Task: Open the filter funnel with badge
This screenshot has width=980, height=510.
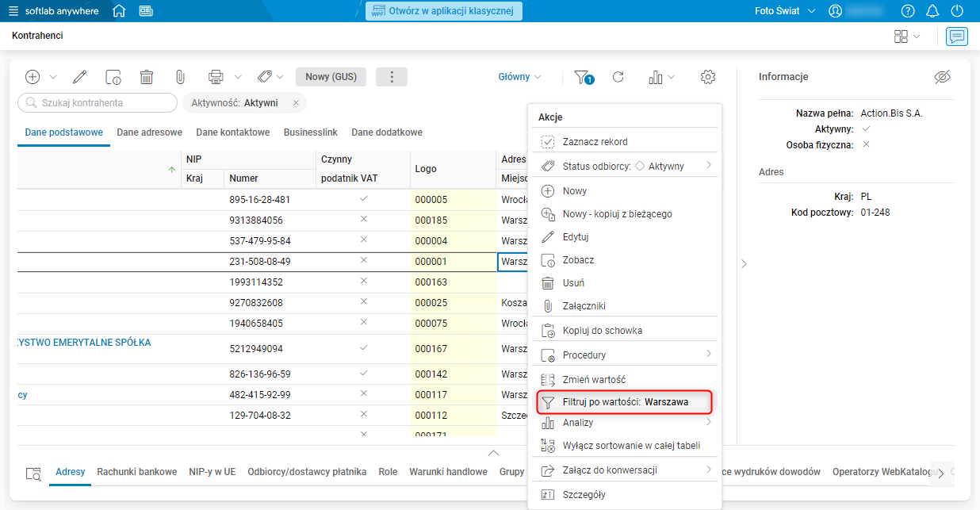Action: [x=584, y=77]
